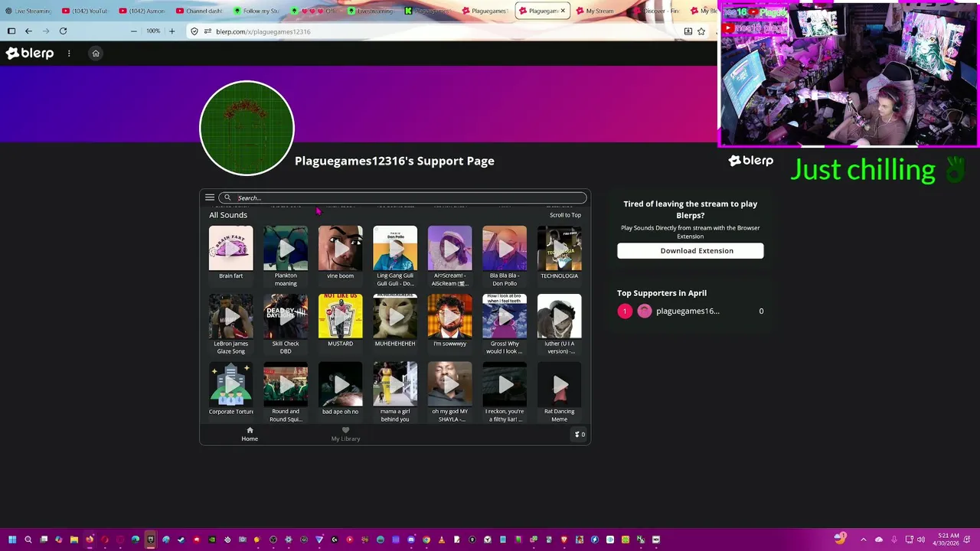Viewport: 980px width, 551px height.
Task: Play the AiScream sound
Action: click(x=449, y=248)
